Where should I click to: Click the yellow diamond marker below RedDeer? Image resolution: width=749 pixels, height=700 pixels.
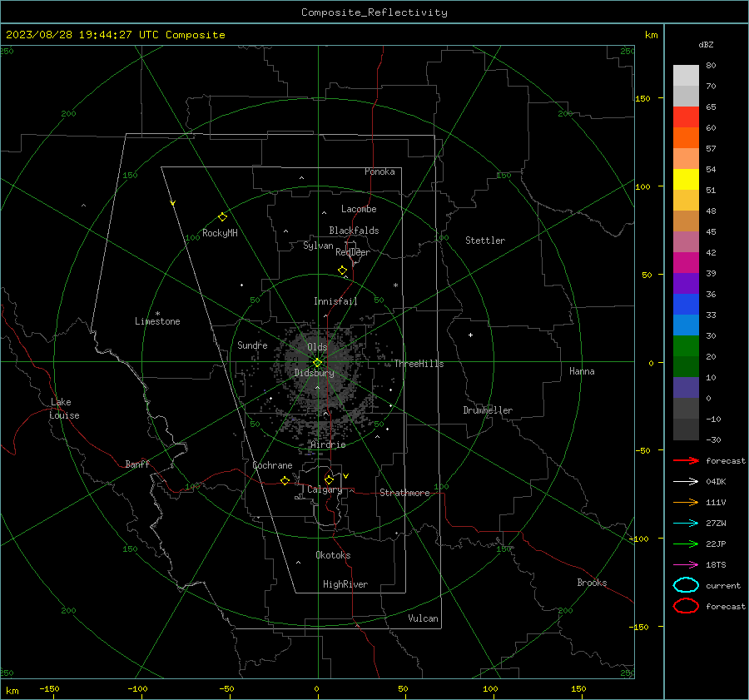[x=342, y=271]
